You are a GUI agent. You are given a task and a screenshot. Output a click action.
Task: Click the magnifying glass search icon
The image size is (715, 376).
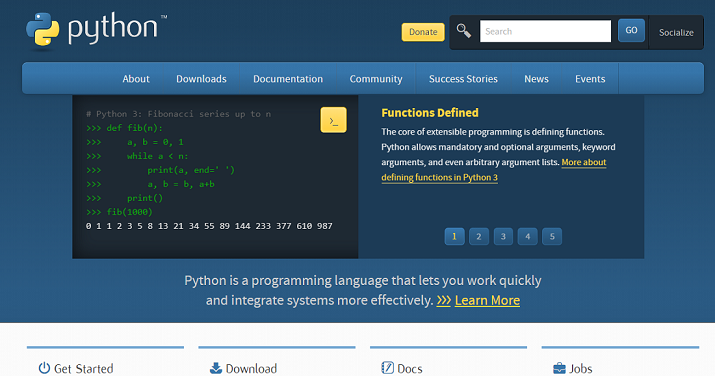(464, 31)
